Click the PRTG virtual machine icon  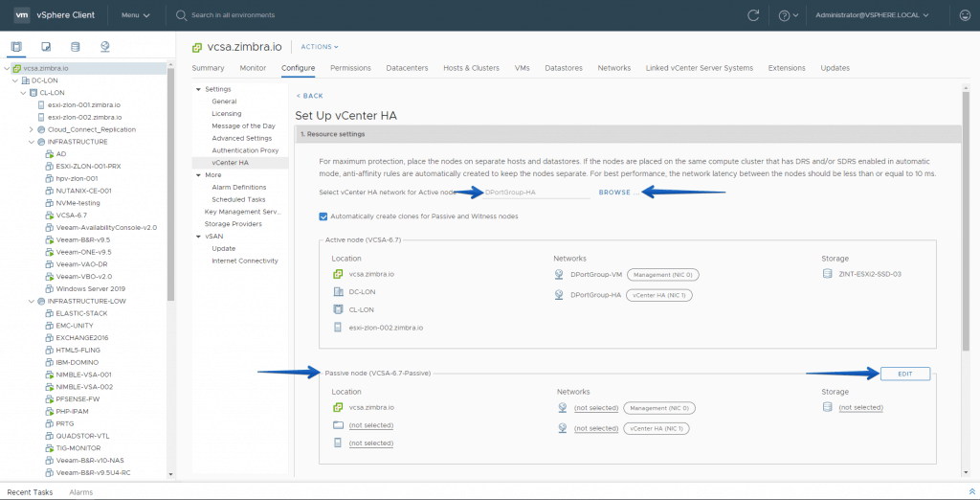point(50,423)
